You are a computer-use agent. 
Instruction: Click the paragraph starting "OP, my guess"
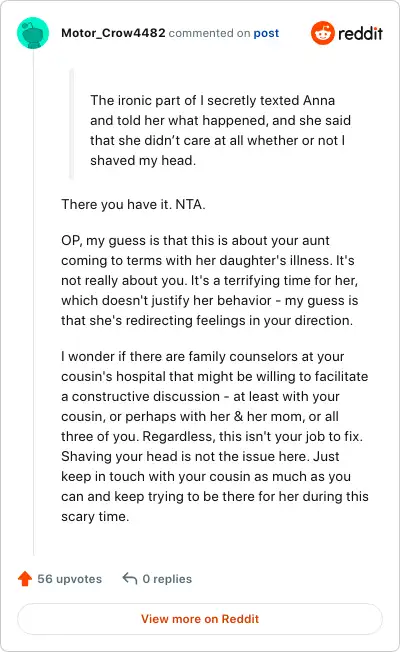coord(210,280)
